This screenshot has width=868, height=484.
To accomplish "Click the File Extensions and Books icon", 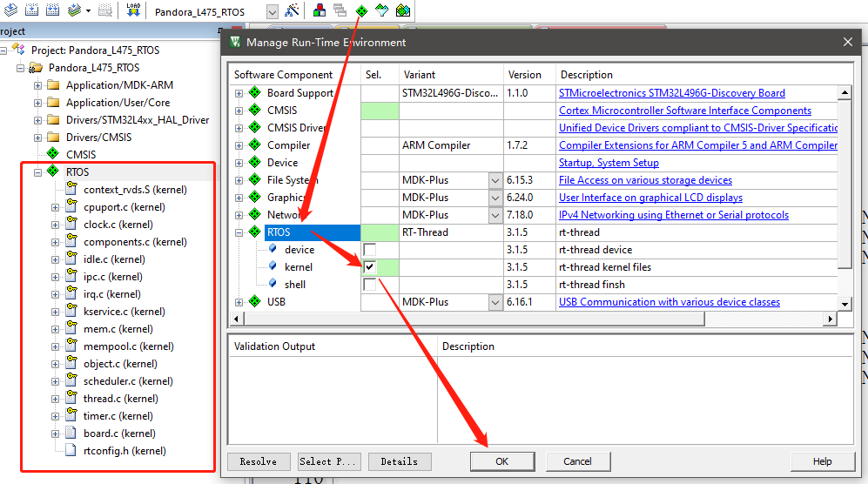I will (x=320, y=11).
